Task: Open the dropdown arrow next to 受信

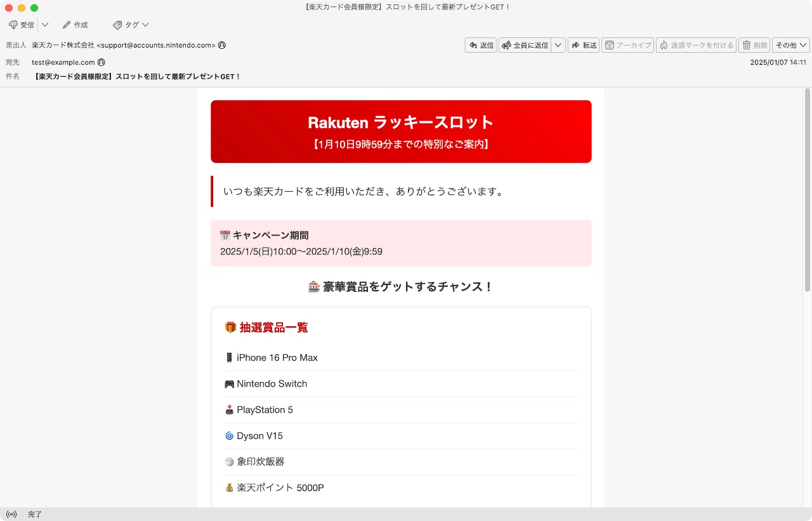Action: (45, 25)
